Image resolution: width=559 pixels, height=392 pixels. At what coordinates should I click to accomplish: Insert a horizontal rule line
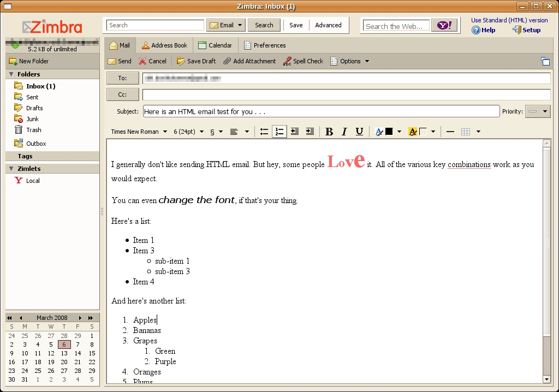[x=450, y=132]
